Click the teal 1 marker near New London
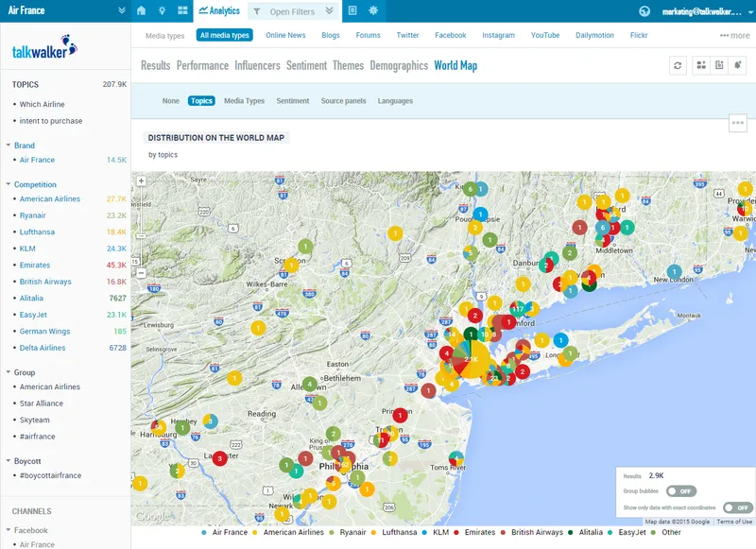This screenshot has width=756, height=549. point(674,272)
